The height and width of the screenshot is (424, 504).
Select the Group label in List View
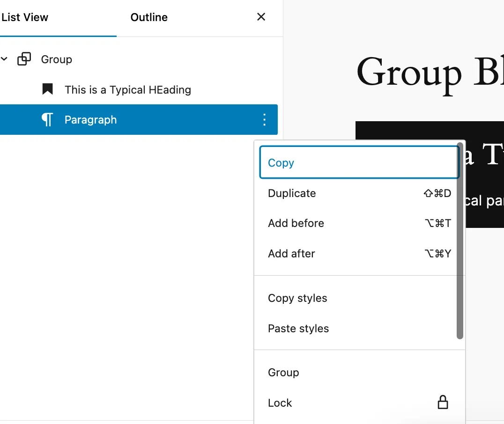pyautogui.click(x=57, y=59)
